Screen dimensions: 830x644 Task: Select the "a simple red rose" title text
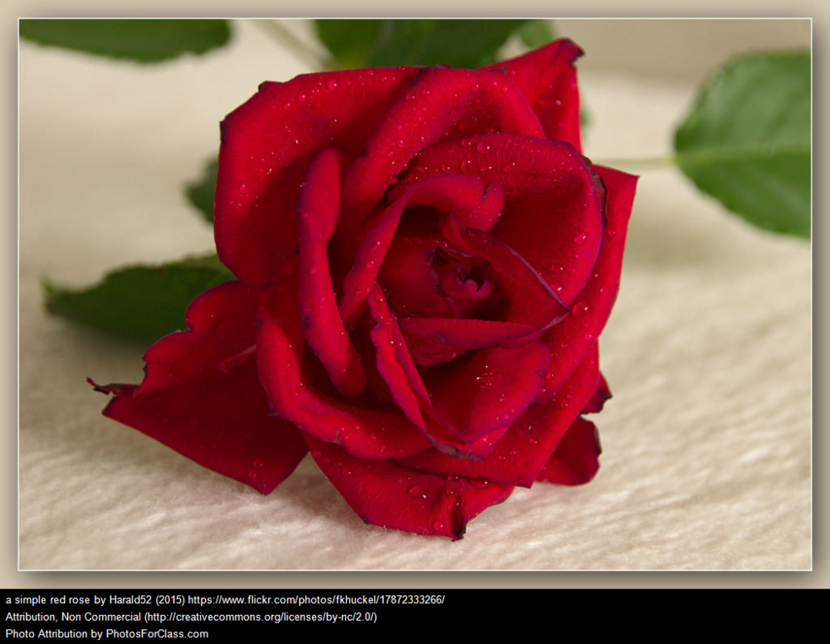(45, 599)
